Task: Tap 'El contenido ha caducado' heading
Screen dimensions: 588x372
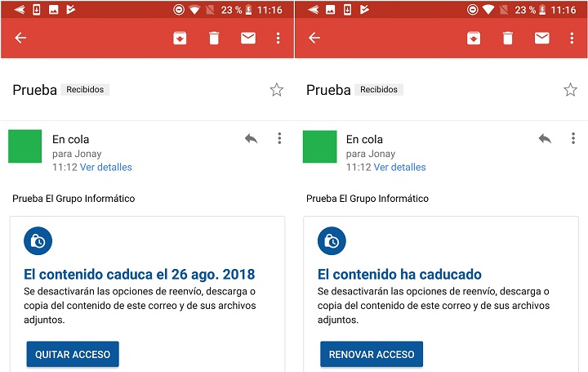Action: (399, 275)
